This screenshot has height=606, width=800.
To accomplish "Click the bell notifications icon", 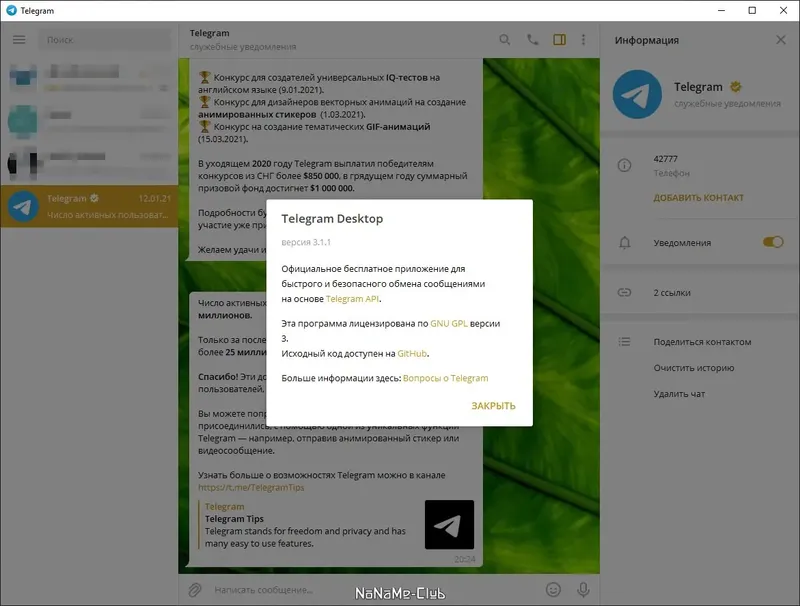I will click(624, 243).
